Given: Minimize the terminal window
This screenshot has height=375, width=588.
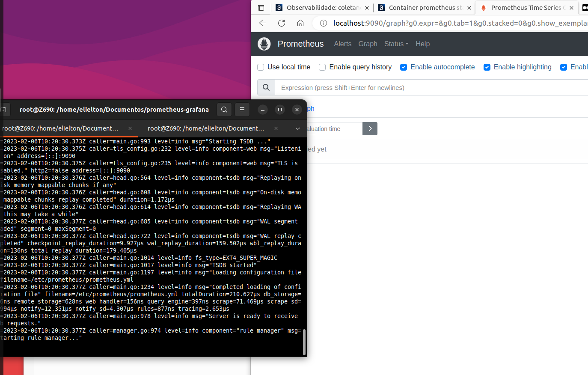Looking at the screenshot, I should [x=263, y=110].
